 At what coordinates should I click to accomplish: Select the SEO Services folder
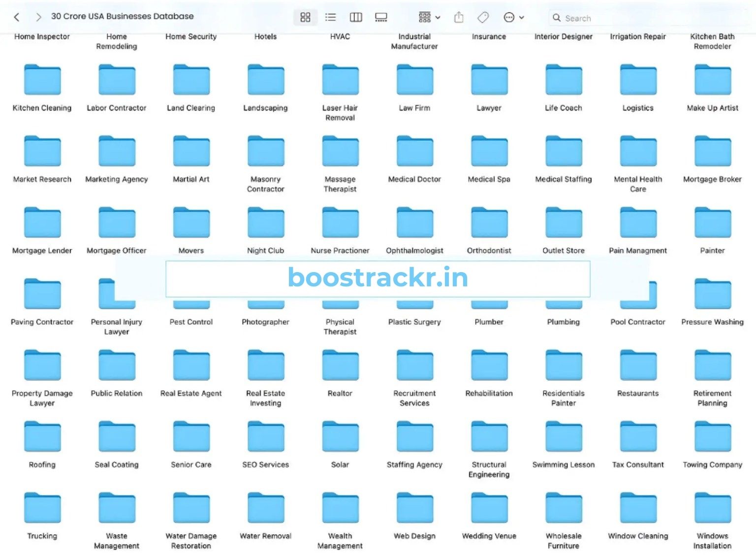(x=265, y=437)
